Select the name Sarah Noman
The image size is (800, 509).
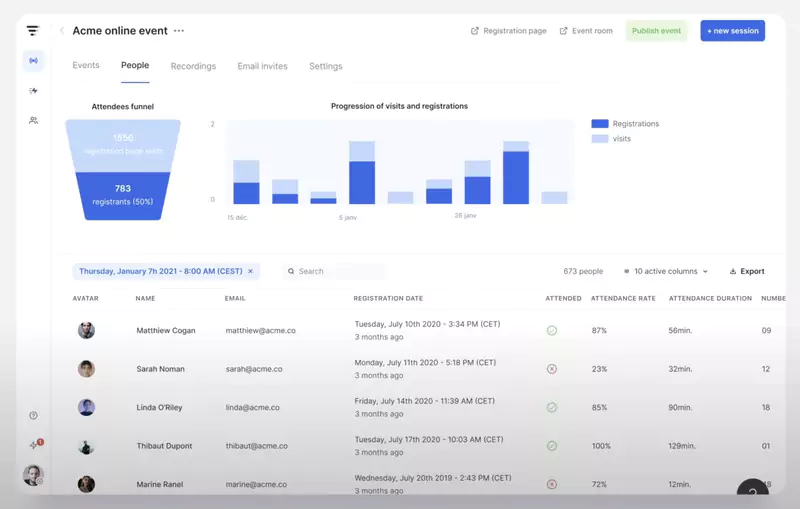[x=160, y=369]
